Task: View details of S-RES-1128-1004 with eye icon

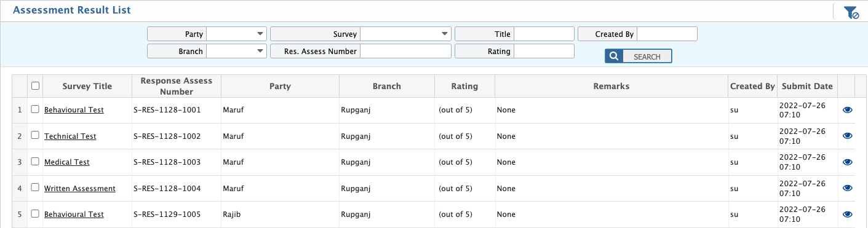Action: coord(847,188)
